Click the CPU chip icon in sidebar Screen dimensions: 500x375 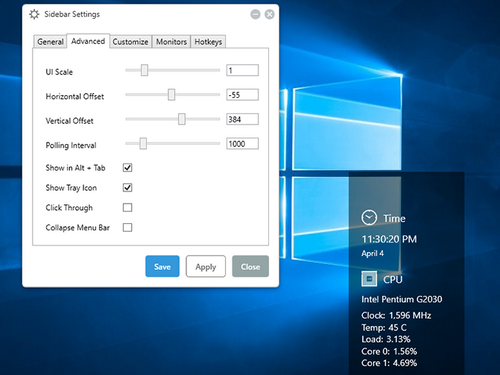point(369,279)
